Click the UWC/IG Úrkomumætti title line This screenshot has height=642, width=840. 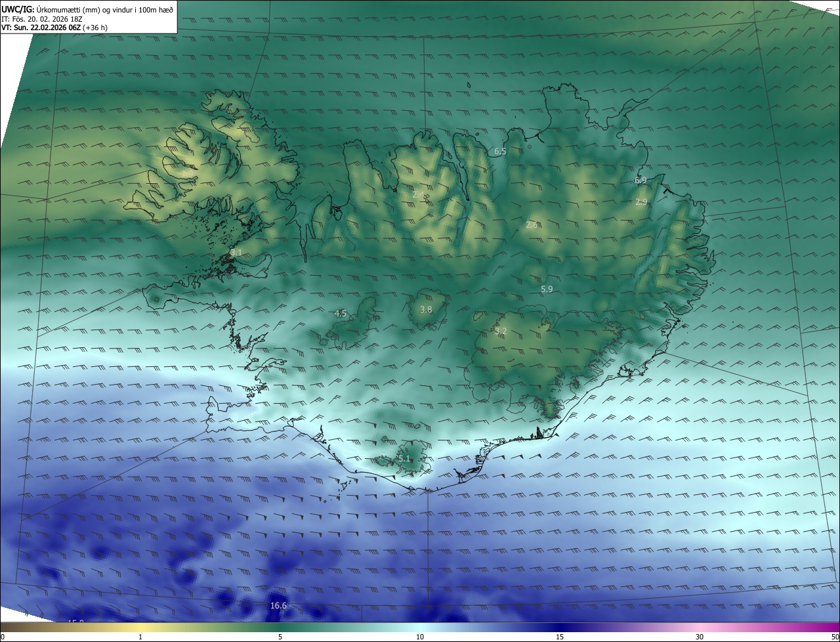coord(87,9)
